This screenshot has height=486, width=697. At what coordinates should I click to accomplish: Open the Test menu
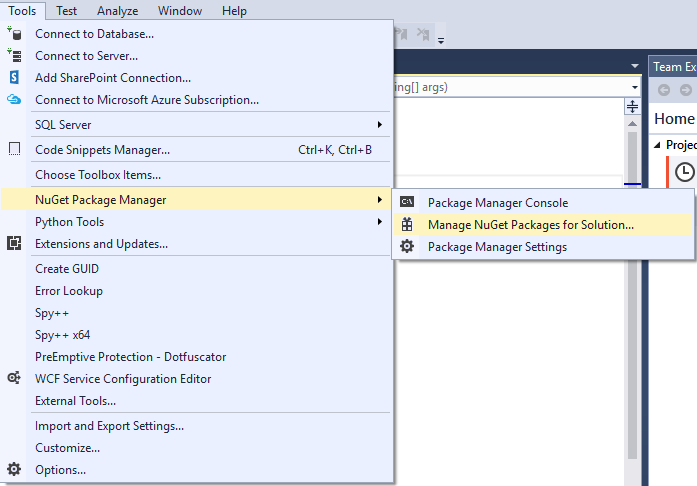67,11
